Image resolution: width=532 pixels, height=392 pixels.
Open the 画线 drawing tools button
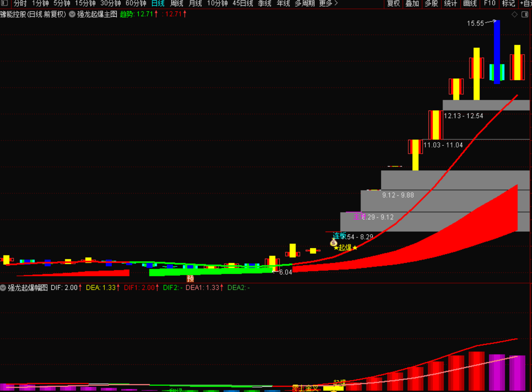[470, 4]
